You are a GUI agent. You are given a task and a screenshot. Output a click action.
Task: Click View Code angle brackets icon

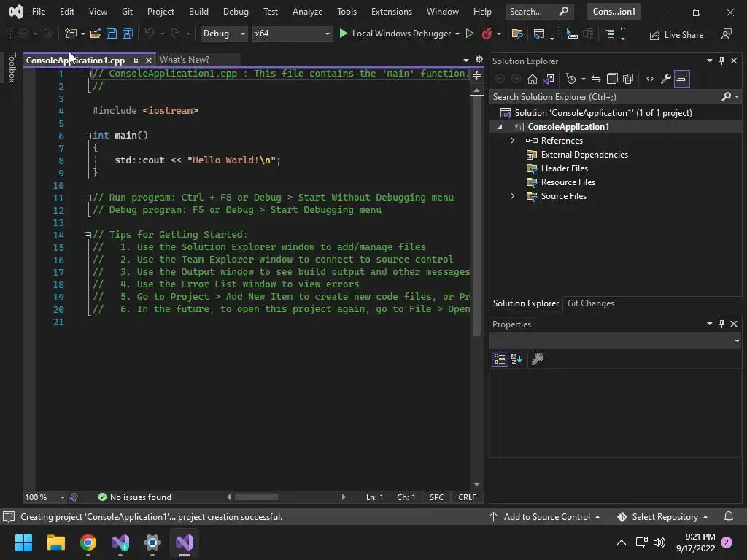pos(650,79)
